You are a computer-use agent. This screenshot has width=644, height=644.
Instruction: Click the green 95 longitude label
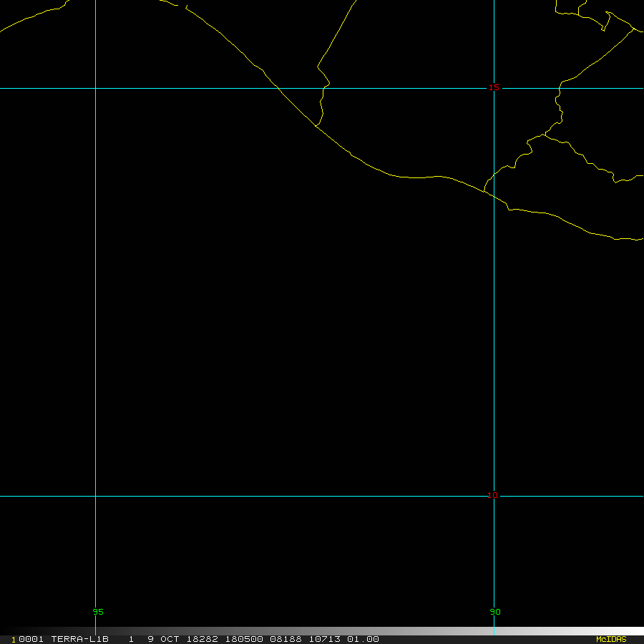point(98,612)
